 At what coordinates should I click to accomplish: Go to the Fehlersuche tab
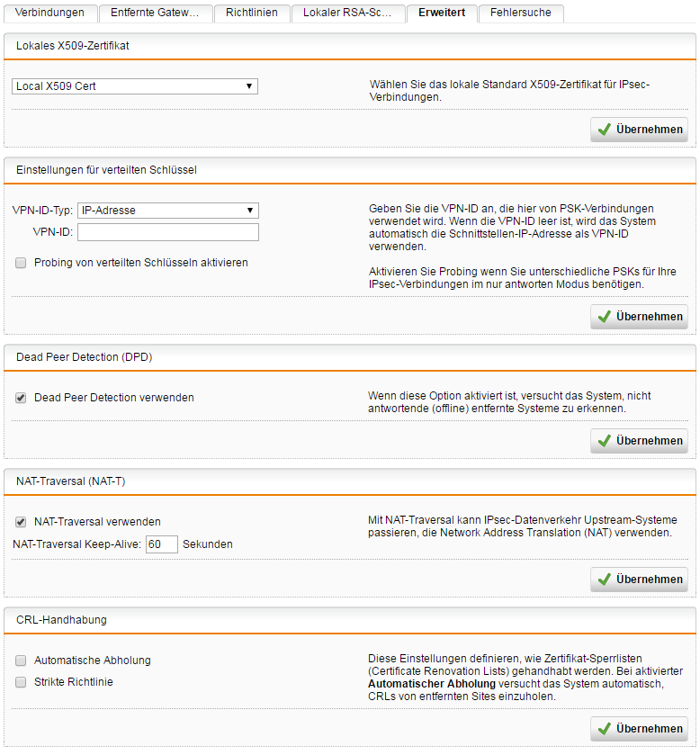[521, 13]
